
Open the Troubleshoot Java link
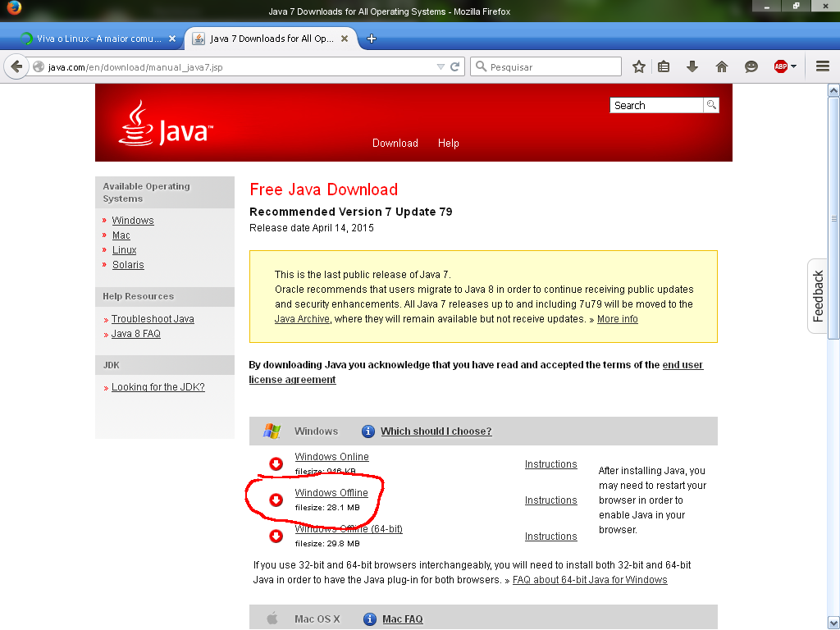[x=153, y=319]
